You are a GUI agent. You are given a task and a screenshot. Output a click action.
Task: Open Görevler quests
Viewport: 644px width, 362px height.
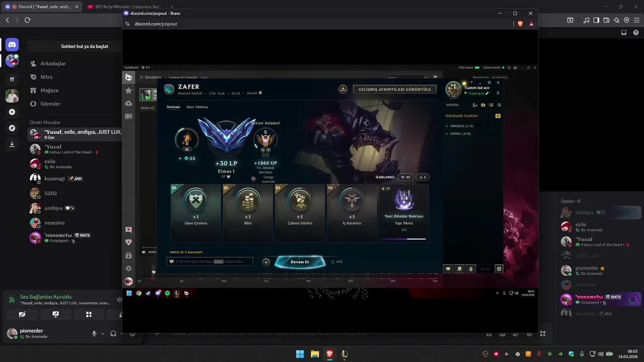(x=74, y=104)
